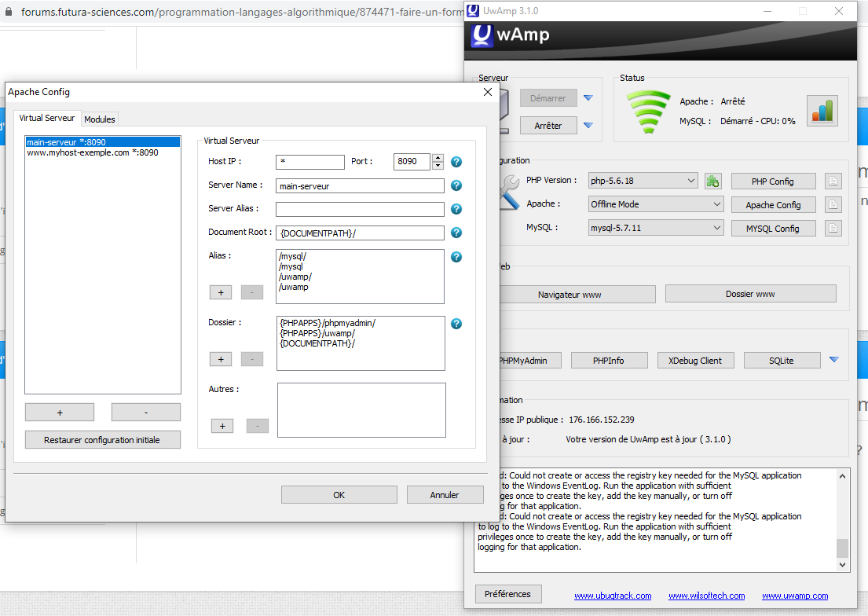Image resolution: width=868 pixels, height=616 pixels.
Task: Open PHPInfo tool
Action: click(x=609, y=361)
